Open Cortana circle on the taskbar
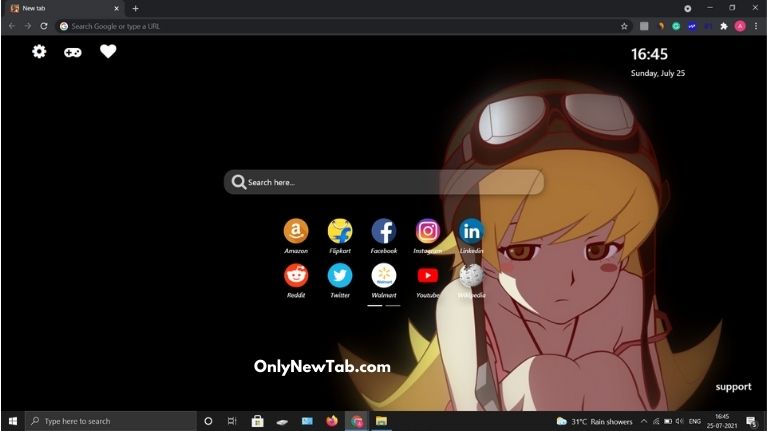This screenshot has width=768, height=431. [x=208, y=421]
